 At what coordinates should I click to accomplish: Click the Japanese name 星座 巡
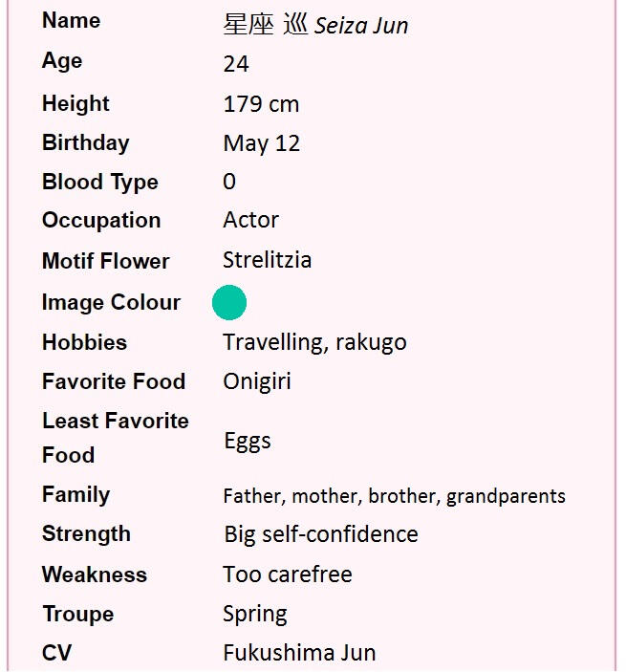point(266,25)
